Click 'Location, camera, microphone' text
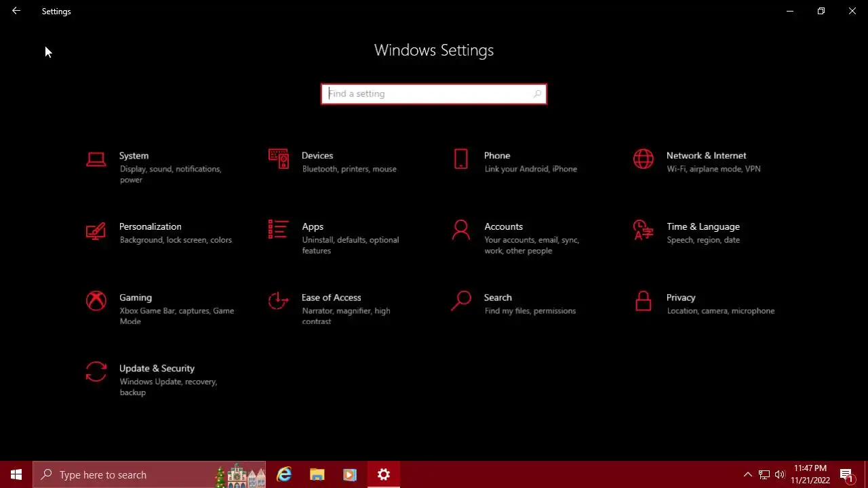 pos(721,311)
